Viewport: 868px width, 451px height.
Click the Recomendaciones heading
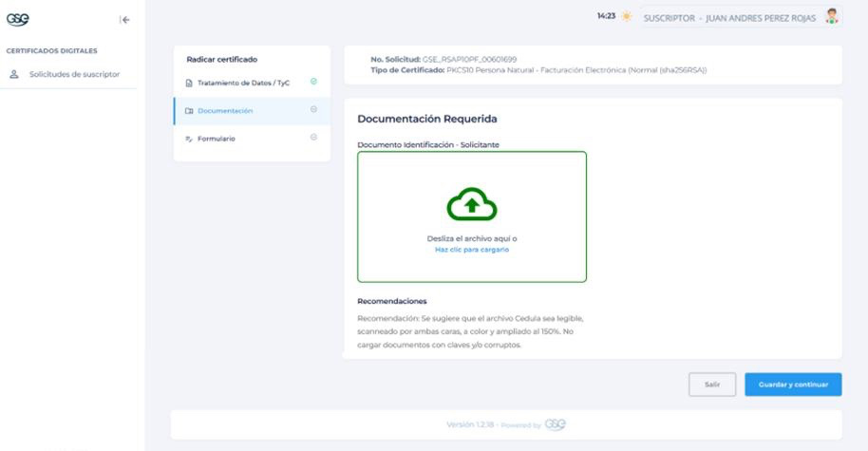coord(392,301)
